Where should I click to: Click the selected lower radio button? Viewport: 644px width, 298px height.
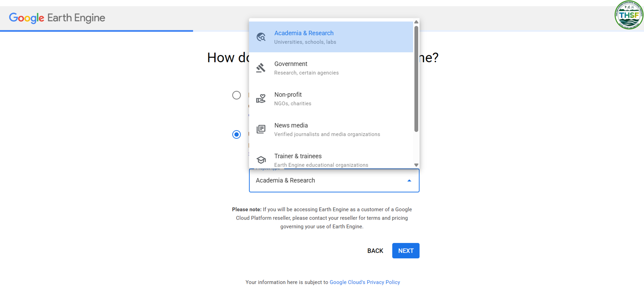tap(236, 134)
